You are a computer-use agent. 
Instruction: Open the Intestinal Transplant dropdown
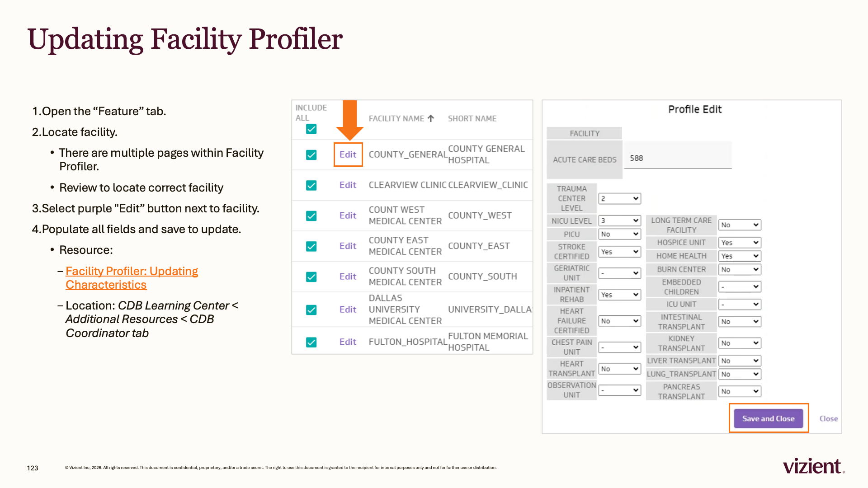[740, 322]
